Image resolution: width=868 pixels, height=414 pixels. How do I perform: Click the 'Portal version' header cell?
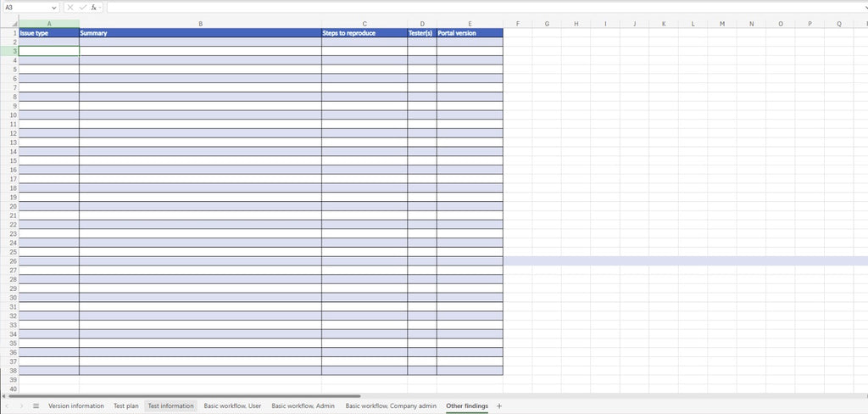point(470,33)
